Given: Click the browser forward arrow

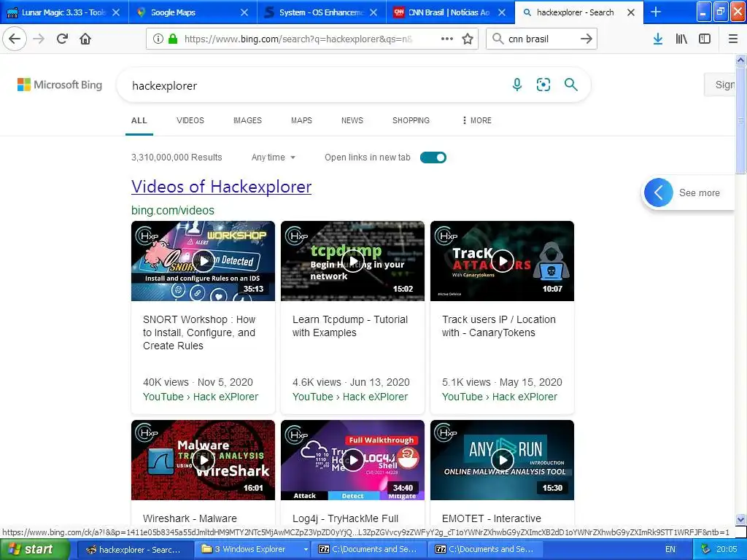Looking at the screenshot, I should pos(39,39).
